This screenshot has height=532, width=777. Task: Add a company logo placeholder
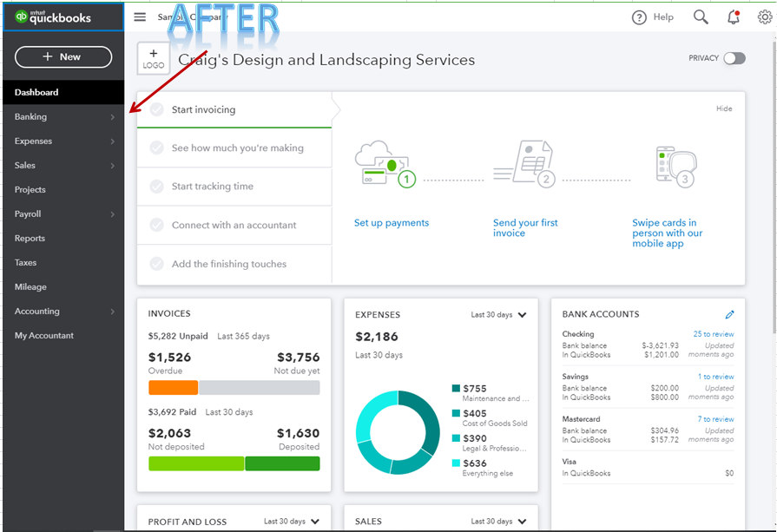(x=154, y=58)
